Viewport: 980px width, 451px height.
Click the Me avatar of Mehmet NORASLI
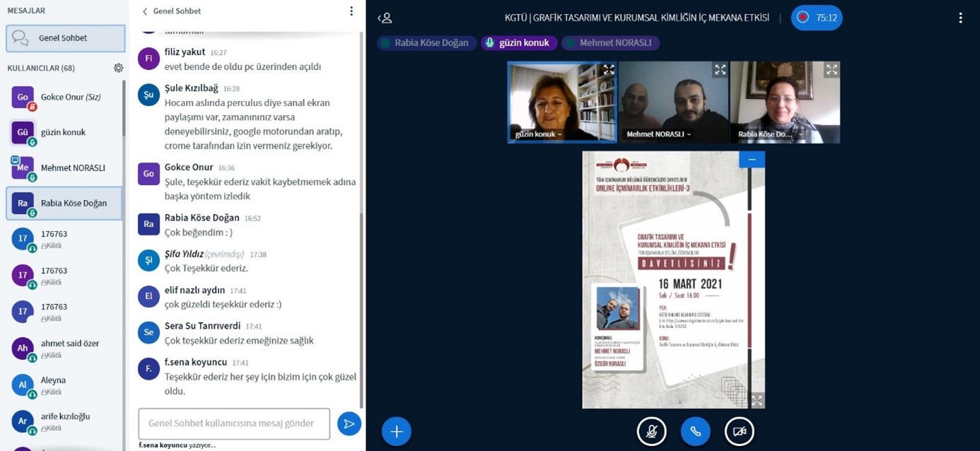click(23, 168)
